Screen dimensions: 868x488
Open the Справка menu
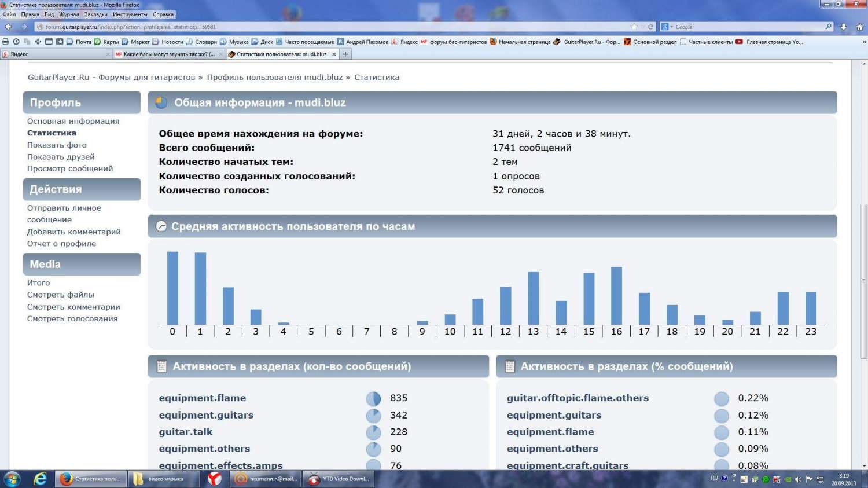[x=163, y=14]
